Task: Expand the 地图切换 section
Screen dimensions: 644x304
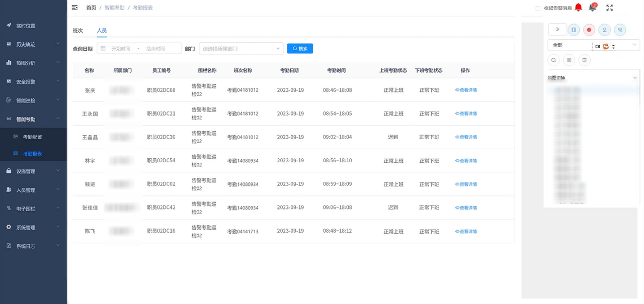Action: coord(634,78)
